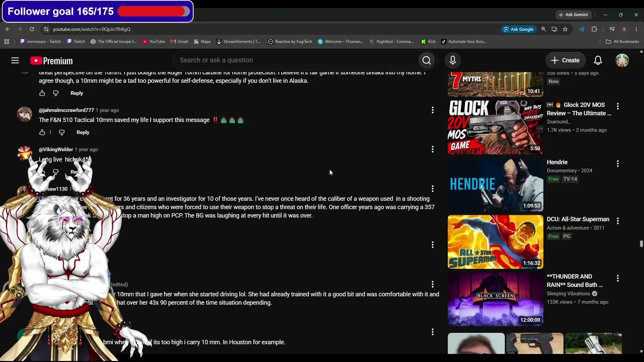Open jahmalmccrawford777's profile avatar
The height and width of the screenshot is (362, 644).
[25, 114]
